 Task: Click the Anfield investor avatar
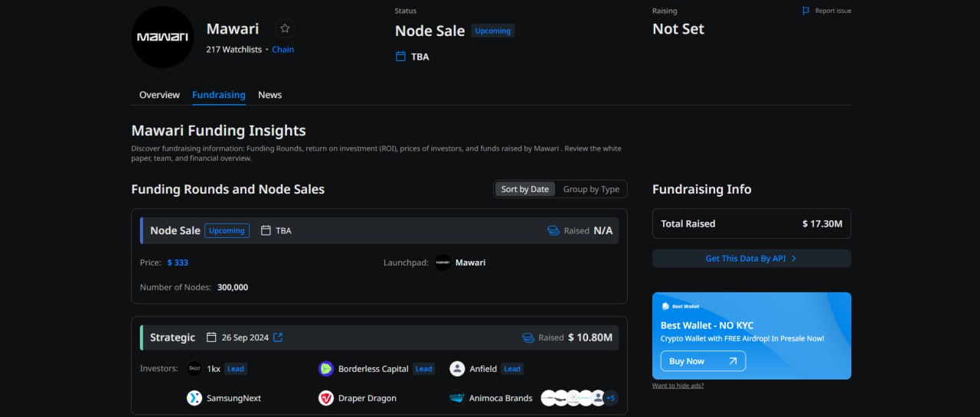point(457,369)
